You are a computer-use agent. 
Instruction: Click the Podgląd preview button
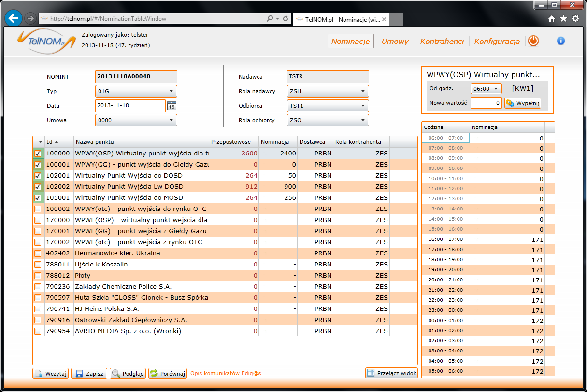(x=128, y=374)
